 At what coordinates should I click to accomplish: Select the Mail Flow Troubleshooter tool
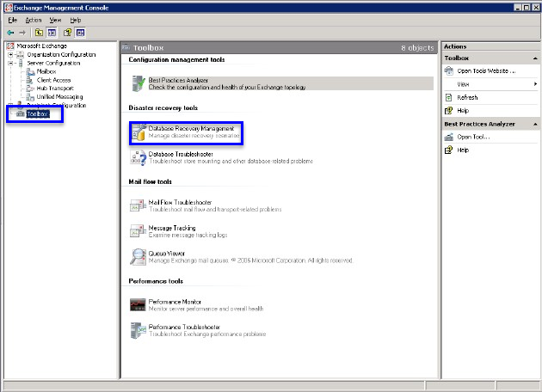(x=215, y=205)
